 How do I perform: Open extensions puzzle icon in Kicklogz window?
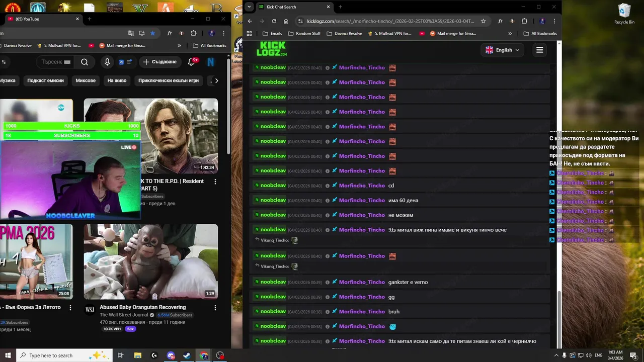pos(524,21)
